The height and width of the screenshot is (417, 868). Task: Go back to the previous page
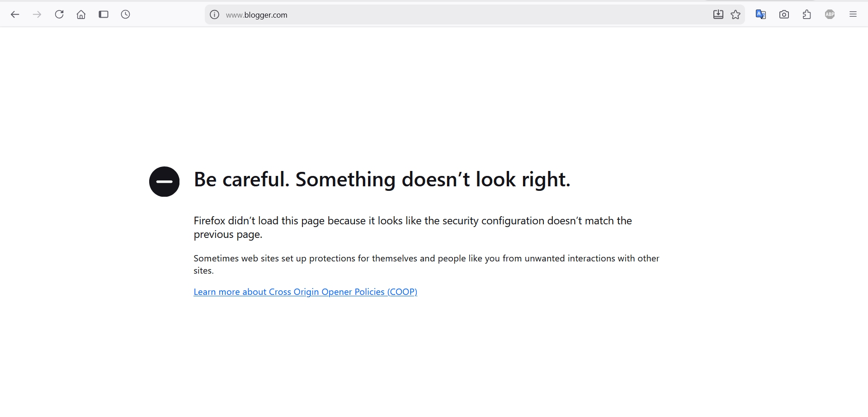[x=15, y=14]
